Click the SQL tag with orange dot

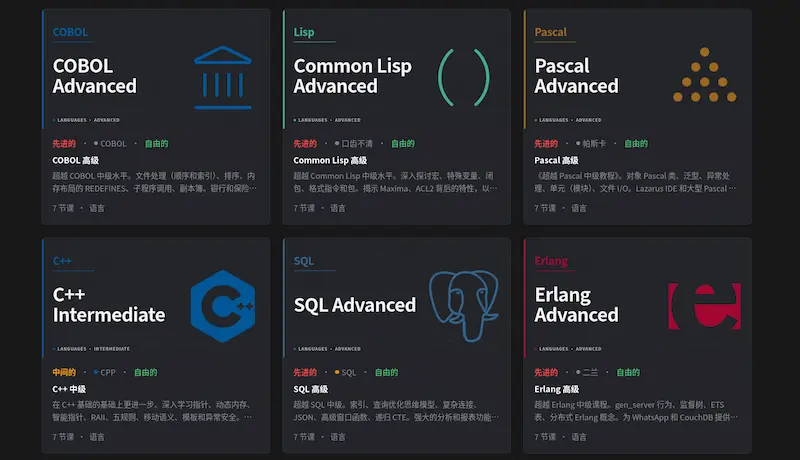[x=345, y=372]
